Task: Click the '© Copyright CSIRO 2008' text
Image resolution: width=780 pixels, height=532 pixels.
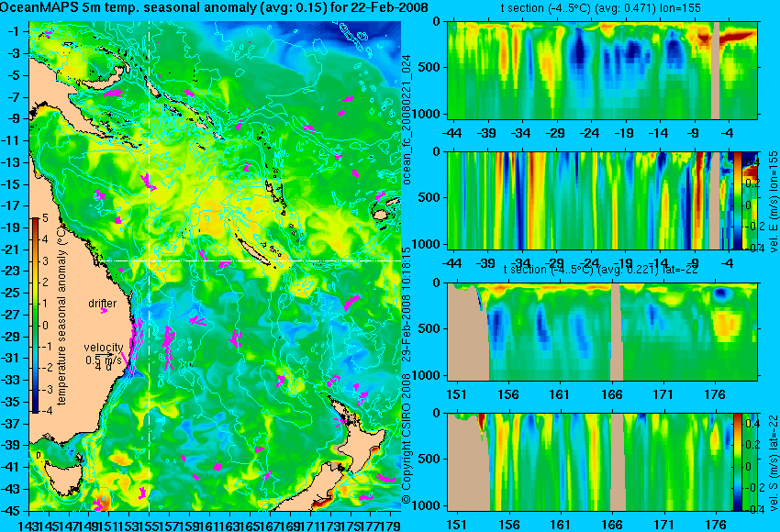Action: [407, 438]
